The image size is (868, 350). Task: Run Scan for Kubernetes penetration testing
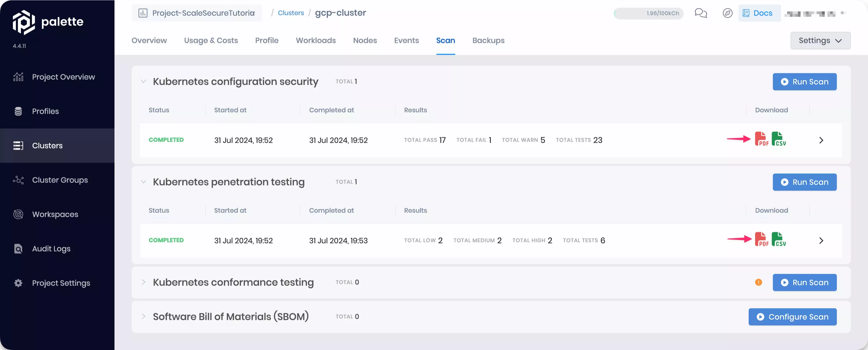804,182
